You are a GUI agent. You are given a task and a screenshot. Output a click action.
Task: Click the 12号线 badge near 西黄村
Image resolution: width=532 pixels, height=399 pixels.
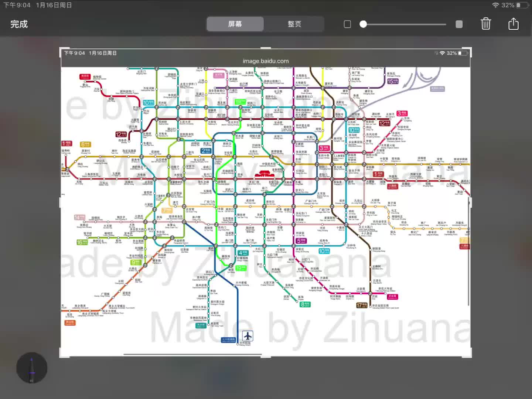coord(121,134)
